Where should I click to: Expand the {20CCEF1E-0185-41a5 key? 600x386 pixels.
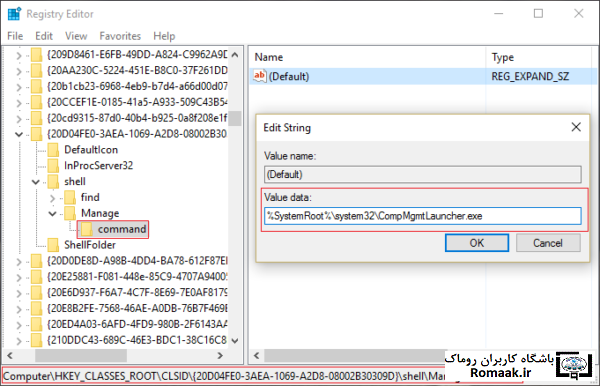coord(18,103)
